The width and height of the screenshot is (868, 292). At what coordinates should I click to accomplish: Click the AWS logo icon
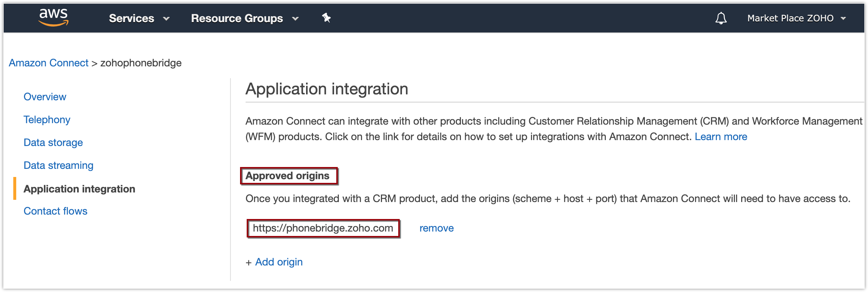(53, 17)
